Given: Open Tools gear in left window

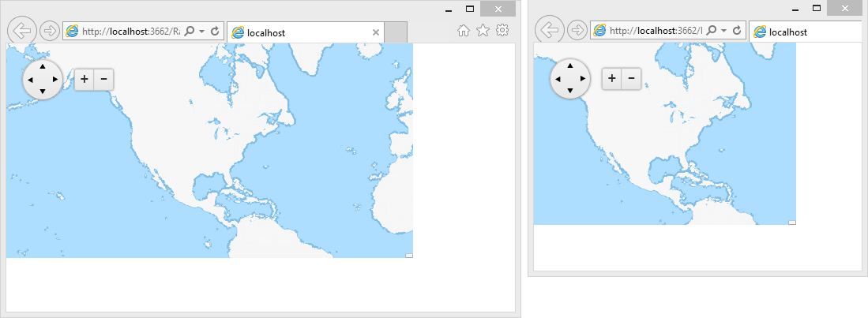Looking at the screenshot, I should pos(502,31).
